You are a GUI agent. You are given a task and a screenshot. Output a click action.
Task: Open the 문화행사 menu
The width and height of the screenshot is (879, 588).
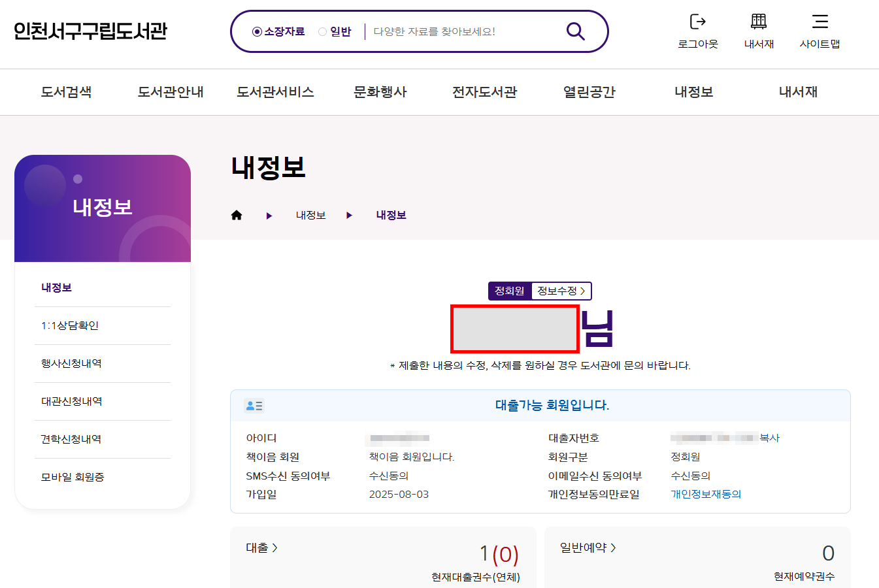pos(380,92)
